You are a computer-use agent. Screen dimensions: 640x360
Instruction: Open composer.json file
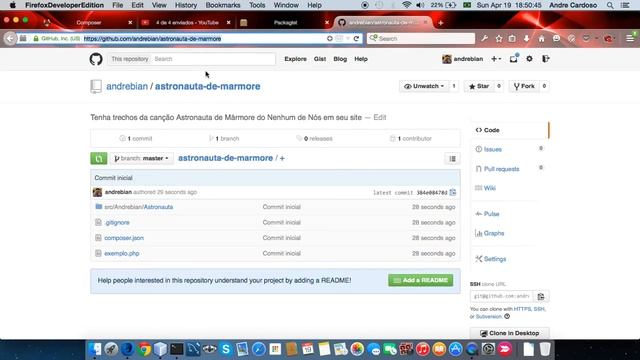124,238
